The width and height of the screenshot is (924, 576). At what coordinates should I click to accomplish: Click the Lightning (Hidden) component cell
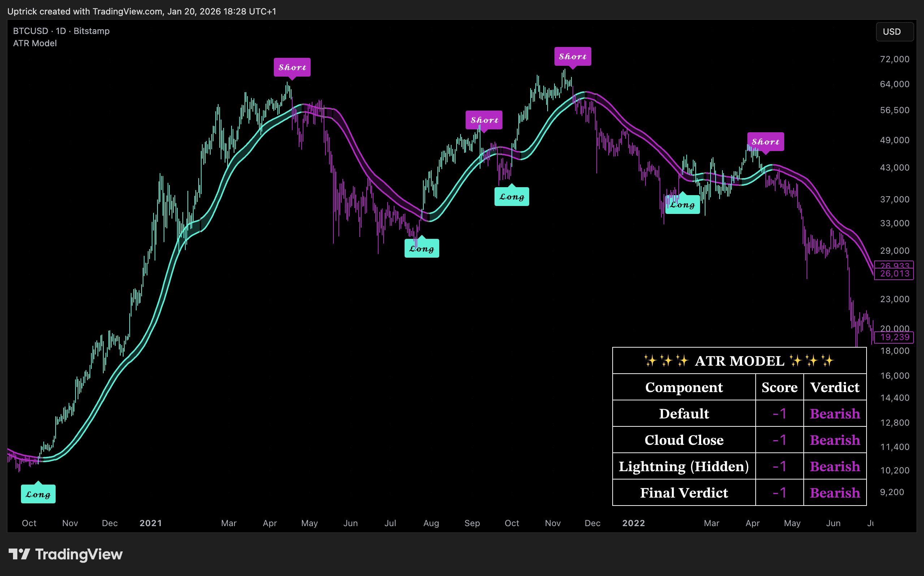[x=684, y=467]
